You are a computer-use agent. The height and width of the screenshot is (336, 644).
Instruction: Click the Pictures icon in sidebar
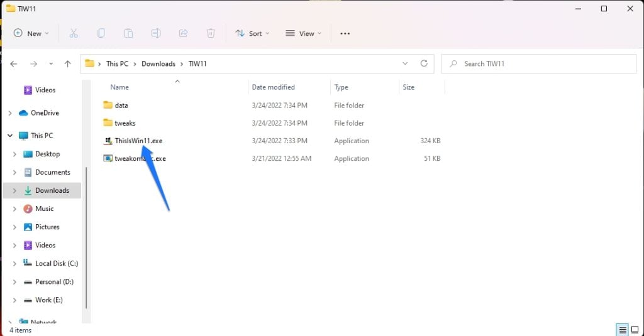coord(28,227)
